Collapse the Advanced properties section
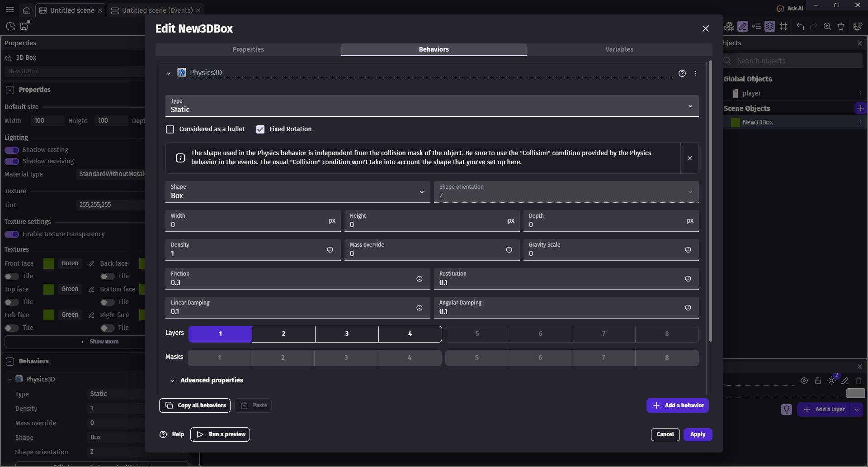Viewport: 868px width, 467px height. [x=172, y=381]
